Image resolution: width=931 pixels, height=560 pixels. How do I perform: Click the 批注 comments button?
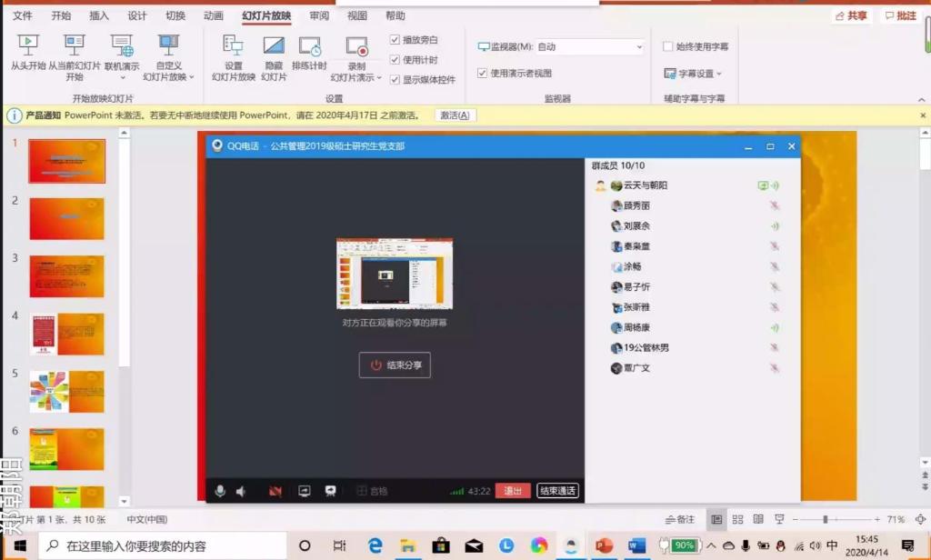pos(901,16)
